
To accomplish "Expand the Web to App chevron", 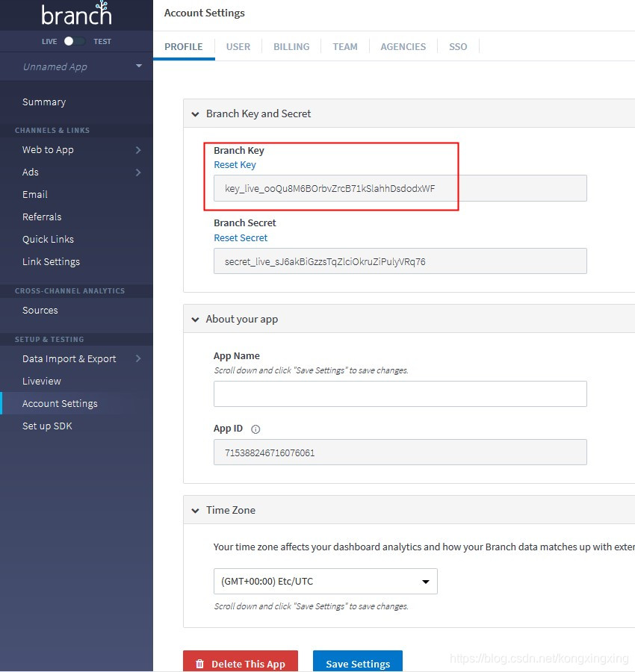I will point(138,150).
